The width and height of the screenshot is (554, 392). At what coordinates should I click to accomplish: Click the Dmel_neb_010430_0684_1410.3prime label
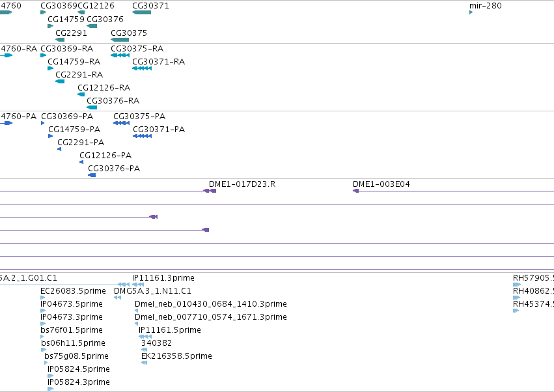(x=211, y=303)
